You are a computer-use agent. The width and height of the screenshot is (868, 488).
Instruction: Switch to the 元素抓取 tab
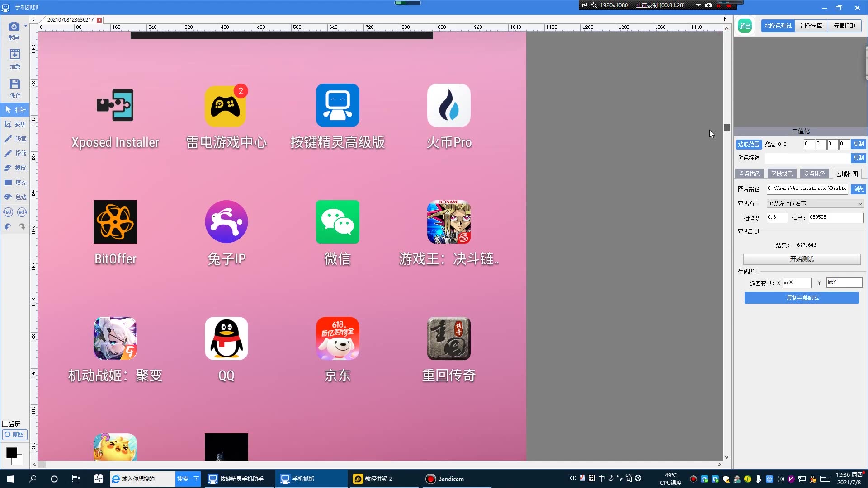[844, 26]
